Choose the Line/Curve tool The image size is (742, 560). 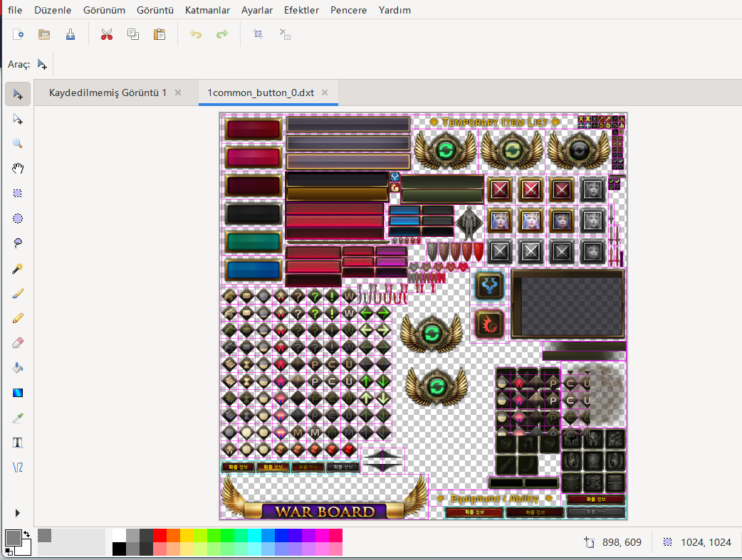click(18, 467)
